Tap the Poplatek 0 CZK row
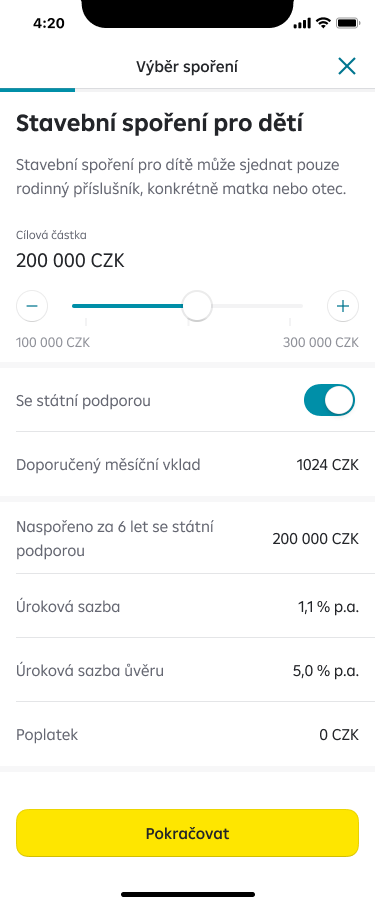Viewport: 375px width, 905px height. click(x=188, y=735)
